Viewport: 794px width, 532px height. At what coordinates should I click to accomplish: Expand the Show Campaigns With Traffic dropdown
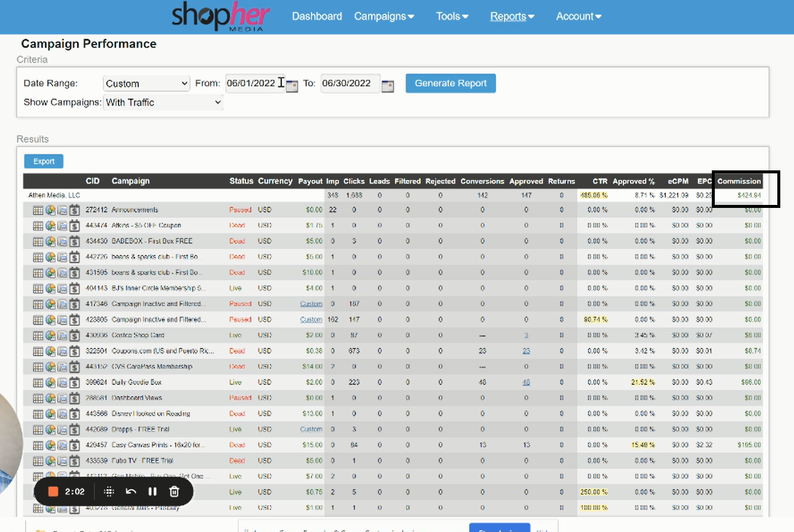click(x=163, y=102)
